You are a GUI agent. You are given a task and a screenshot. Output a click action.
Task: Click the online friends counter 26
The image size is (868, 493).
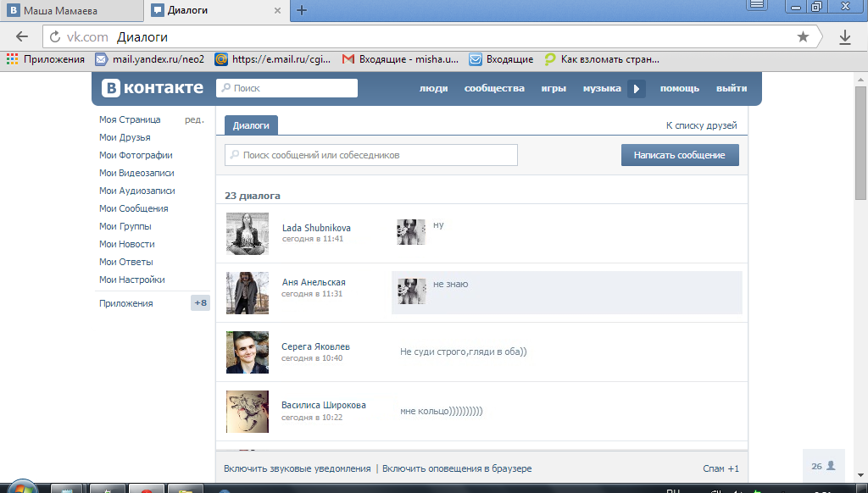click(823, 466)
